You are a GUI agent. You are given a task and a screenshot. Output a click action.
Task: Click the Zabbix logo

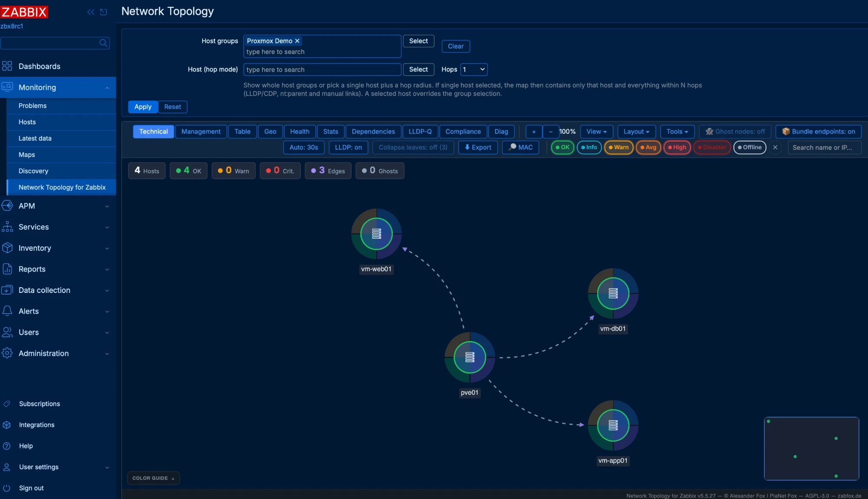pyautogui.click(x=24, y=12)
